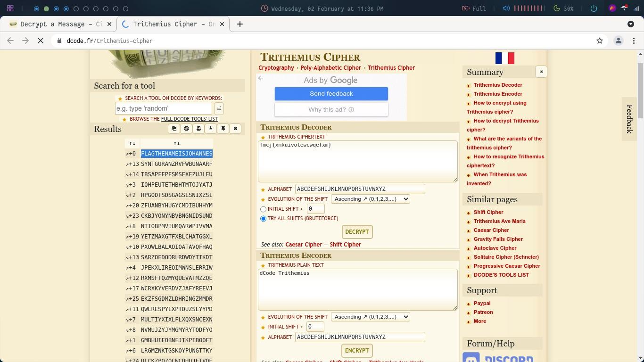Clear results with the X icon
644x362 pixels.
pyautogui.click(x=235, y=129)
